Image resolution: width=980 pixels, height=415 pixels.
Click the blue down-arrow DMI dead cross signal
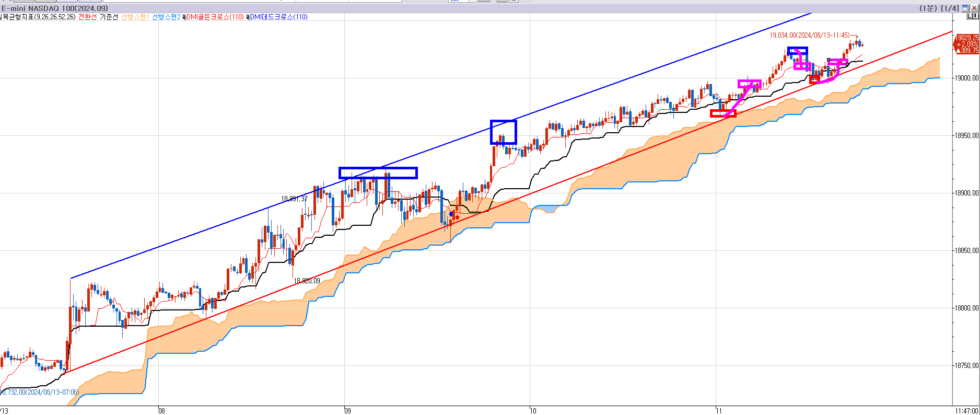tap(451, 214)
